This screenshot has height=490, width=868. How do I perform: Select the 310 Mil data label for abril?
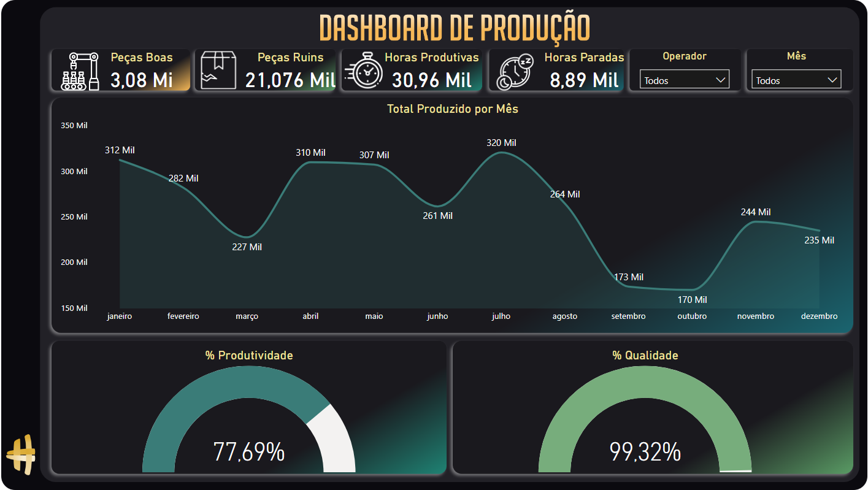point(310,153)
